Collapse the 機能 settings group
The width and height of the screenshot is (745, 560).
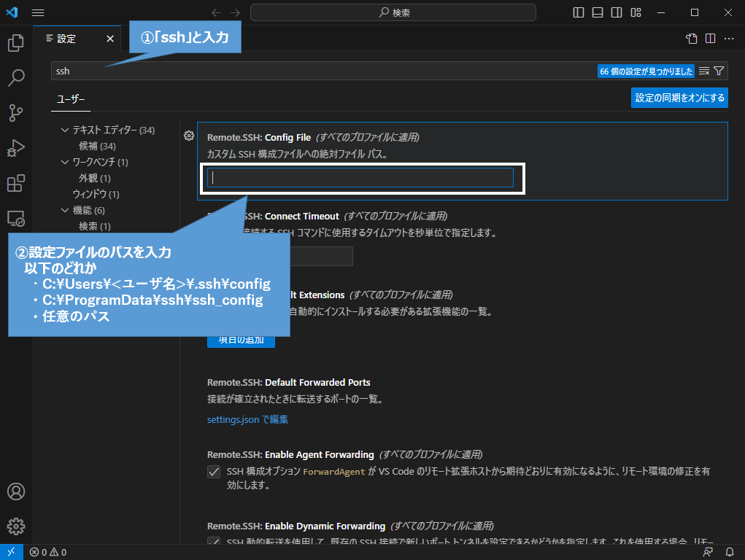pos(64,209)
